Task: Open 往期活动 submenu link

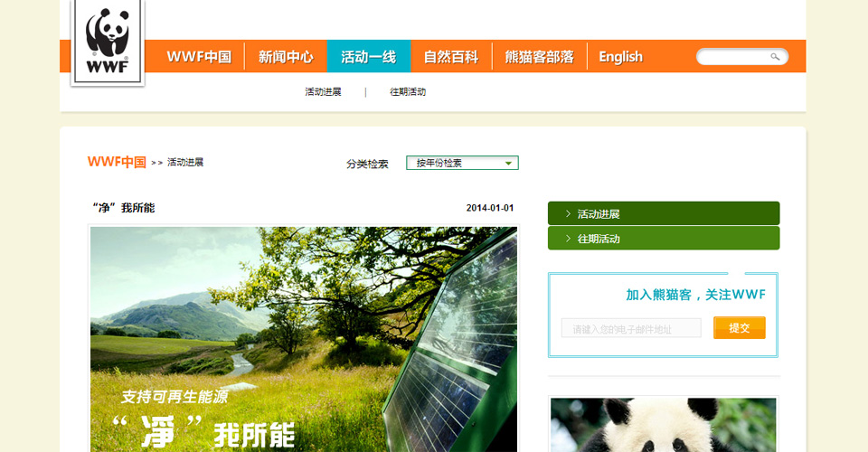Action: click(x=408, y=92)
